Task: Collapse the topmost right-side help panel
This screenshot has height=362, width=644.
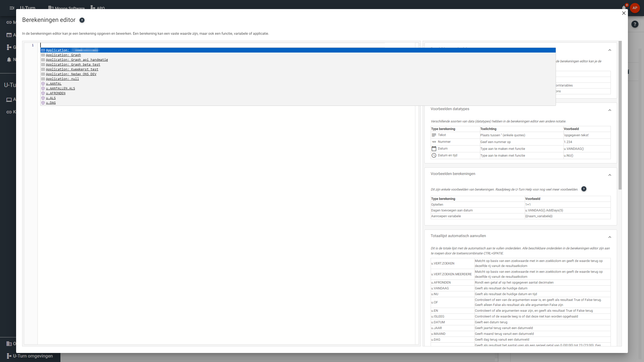Action: coord(610,50)
